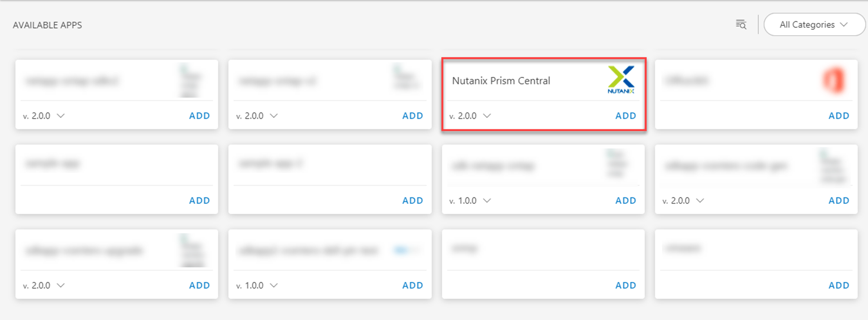Click ADD on the first top-row app card
This screenshot has height=320, width=868.
click(x=199, y=116)
